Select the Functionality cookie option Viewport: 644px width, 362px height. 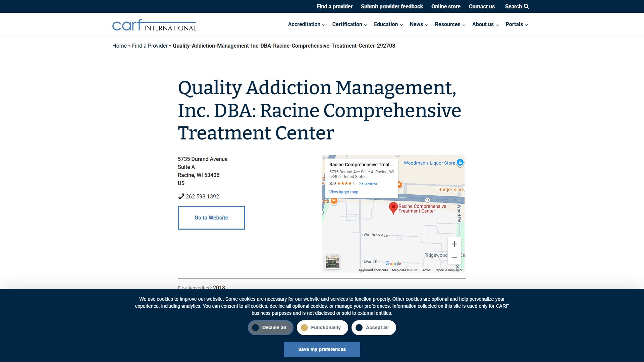(322, 327)
